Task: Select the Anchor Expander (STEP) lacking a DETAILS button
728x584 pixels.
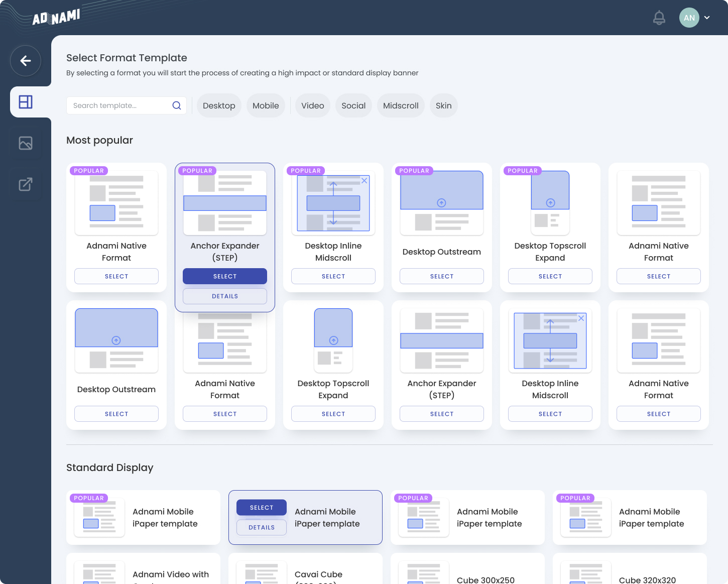Action: pos(442,414)
